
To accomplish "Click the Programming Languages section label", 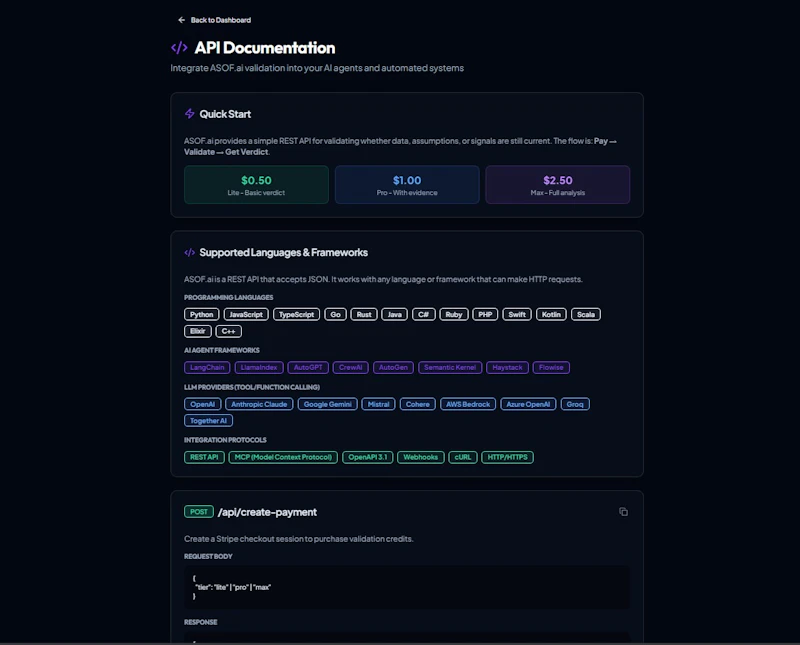I will [x=229, y=297].
